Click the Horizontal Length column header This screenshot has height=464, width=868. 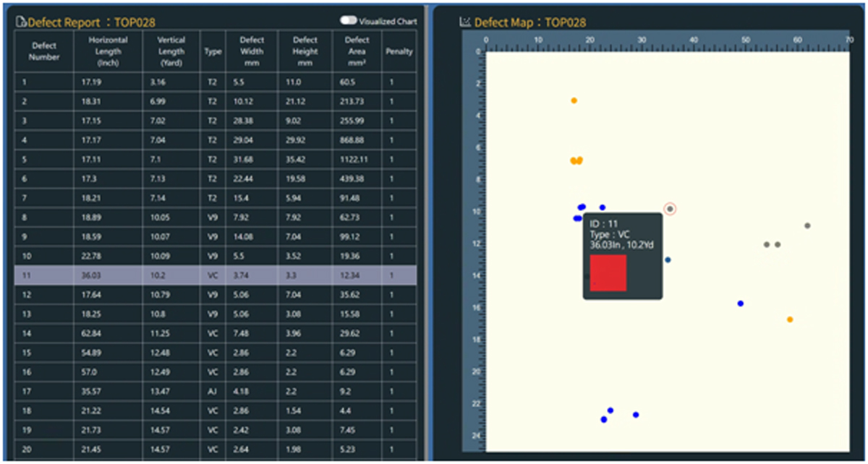coord(108,51)
